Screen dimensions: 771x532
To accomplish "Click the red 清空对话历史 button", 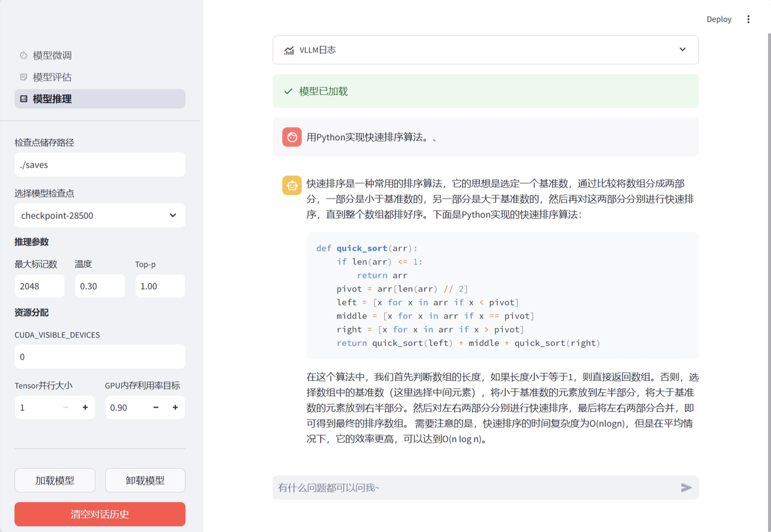I will (100, 514).
